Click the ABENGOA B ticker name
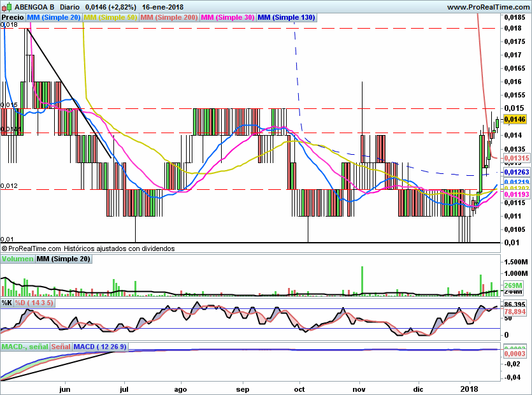Screen dimensions: 532x395 pos(34,7)
